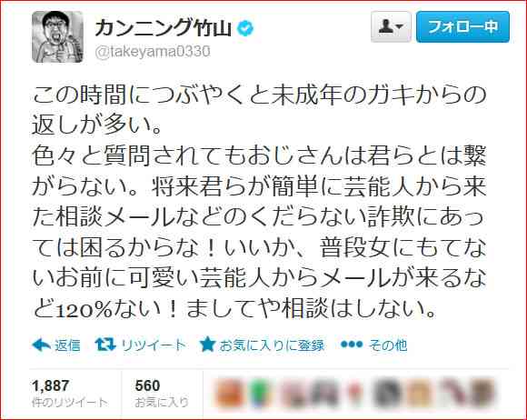Click the カンニング竹山 display name
The height and width of the screenshot is (420, 527).
(163, 28)
